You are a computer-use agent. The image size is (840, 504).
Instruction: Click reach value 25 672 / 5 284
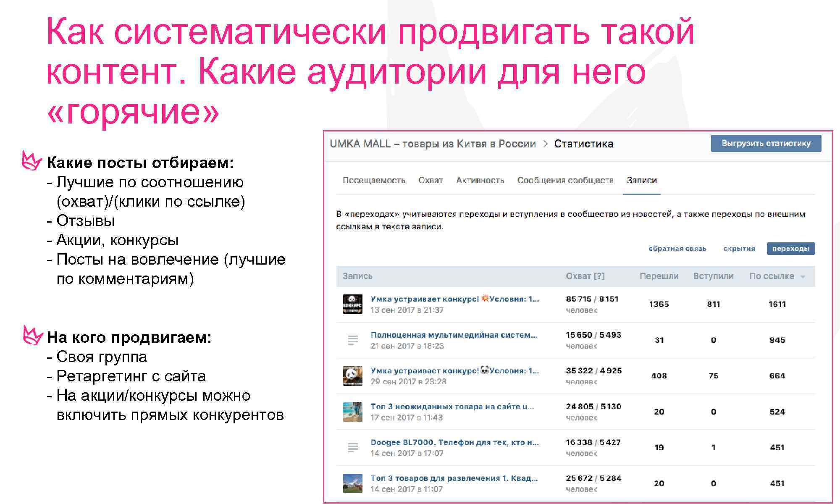click(593, 478)
